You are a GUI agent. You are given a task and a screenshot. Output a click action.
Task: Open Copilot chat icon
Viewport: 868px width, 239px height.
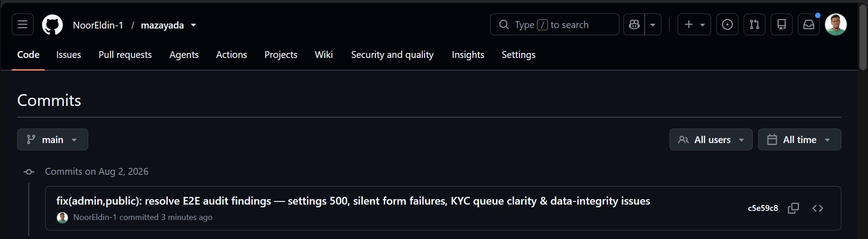634,24
